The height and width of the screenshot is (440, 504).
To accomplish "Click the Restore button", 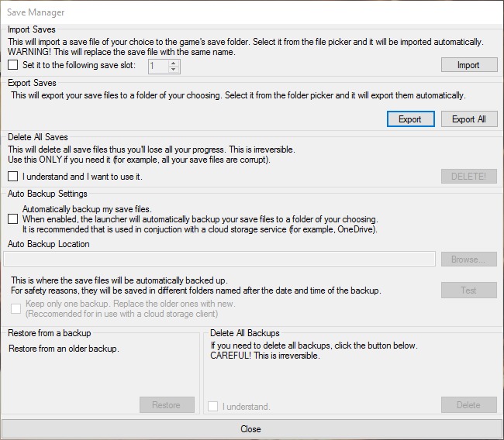I will point(167,405).
